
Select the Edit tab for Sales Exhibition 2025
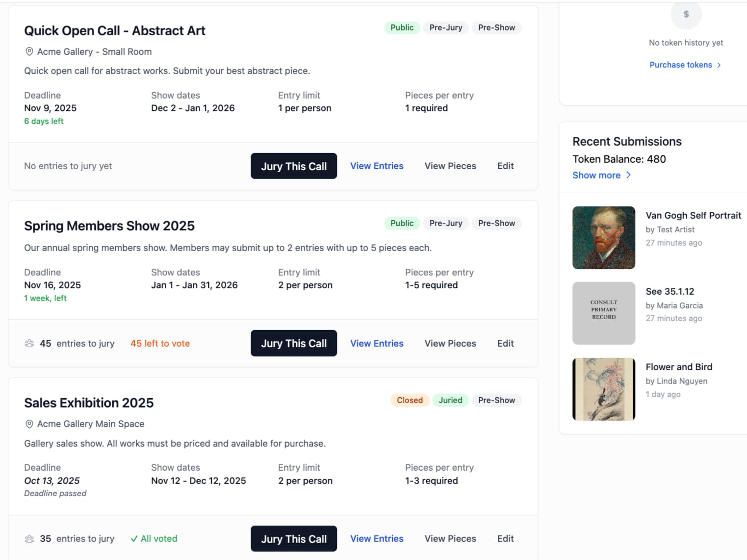pyautogui.click(x=505, y=538)
